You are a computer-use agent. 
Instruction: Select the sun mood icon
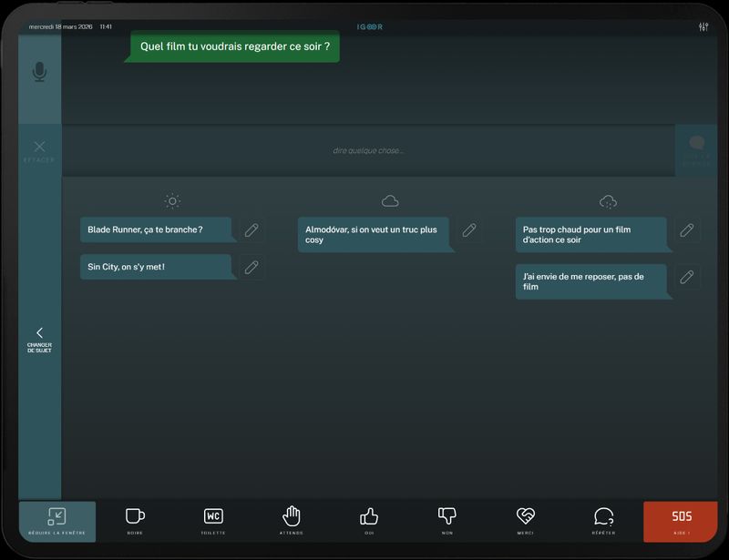click(172, 201)
